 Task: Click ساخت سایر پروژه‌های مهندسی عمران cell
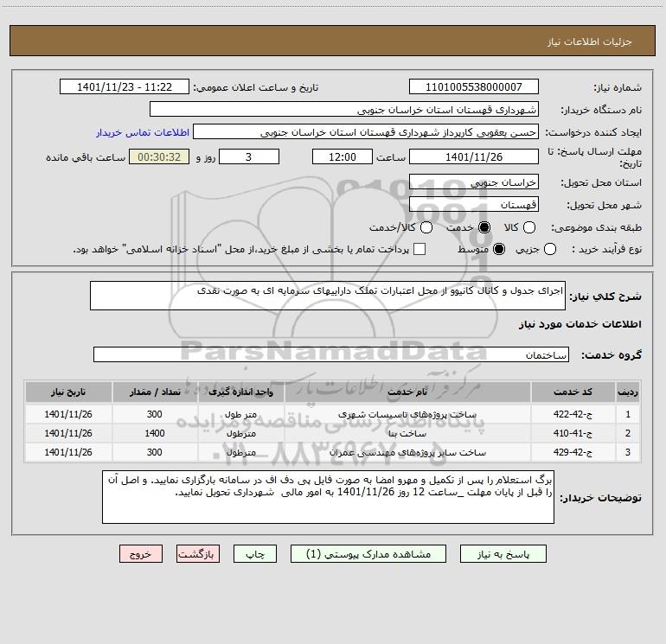(407, 453)
